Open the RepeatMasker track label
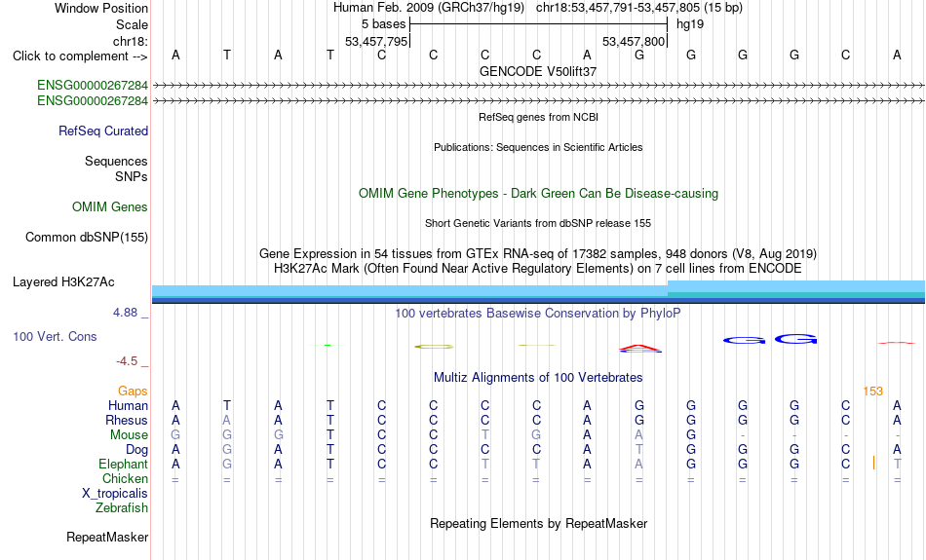The width and height of the screenshot is (926, 560). pyautogui.click(x=107, y=537)
